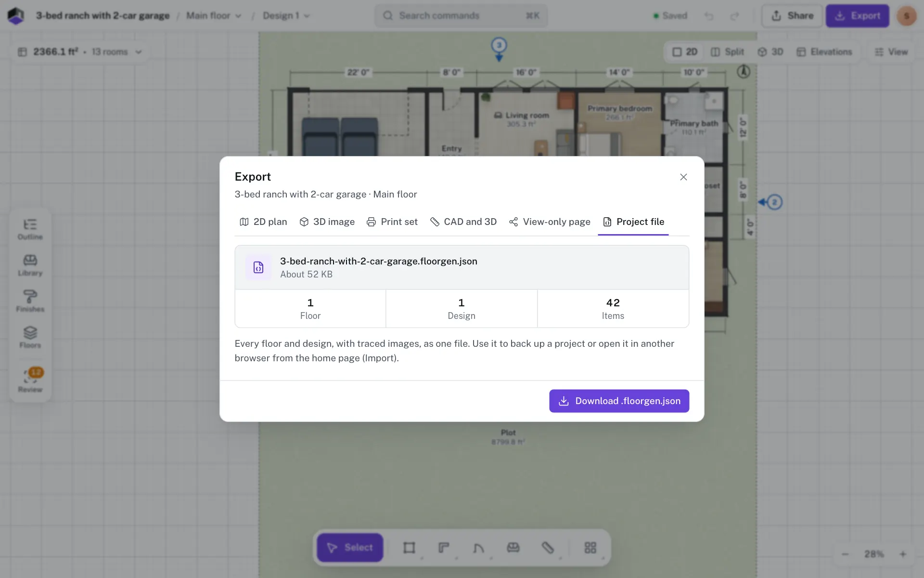Open the furniture Library icon
The height and width of the screenshot is (578, 924).
point(30,265)
